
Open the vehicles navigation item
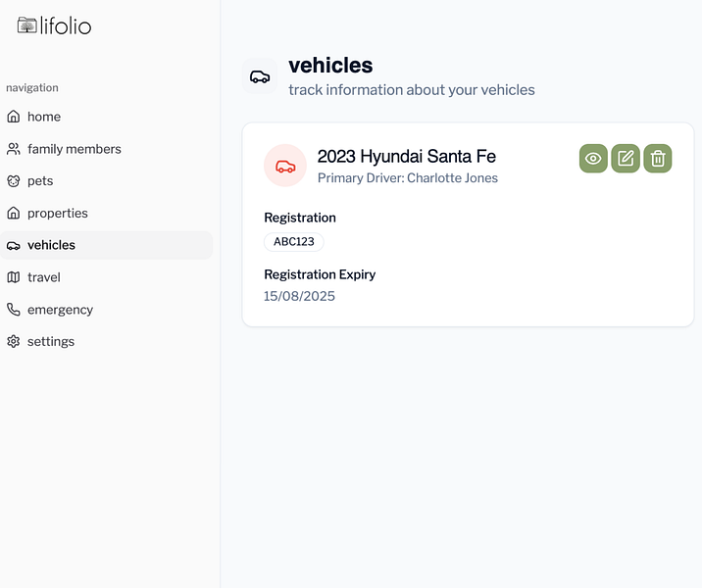(51, 245)
